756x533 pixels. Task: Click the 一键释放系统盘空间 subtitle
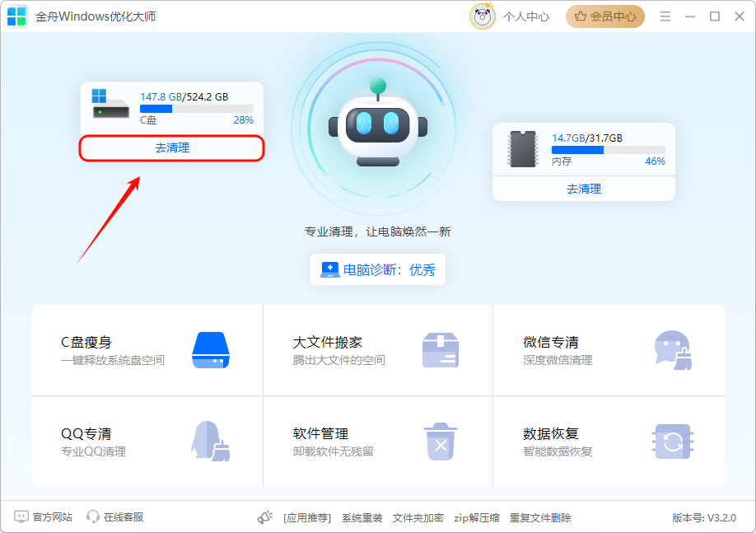tap(113, 360)
